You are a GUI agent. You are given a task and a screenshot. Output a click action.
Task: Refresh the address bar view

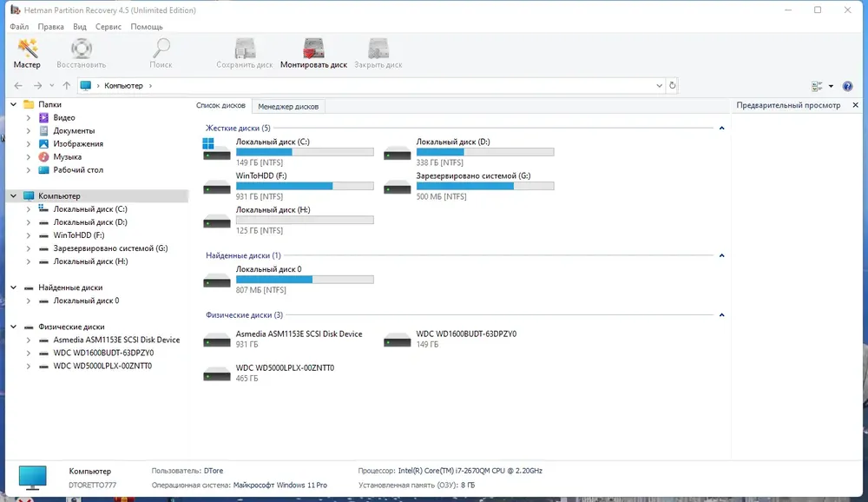click(x=672, y=85)
